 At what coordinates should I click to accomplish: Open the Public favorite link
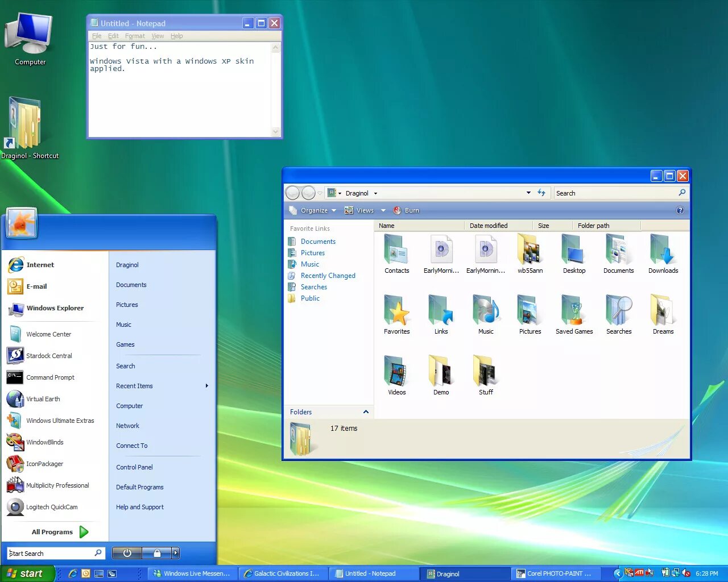310,298
